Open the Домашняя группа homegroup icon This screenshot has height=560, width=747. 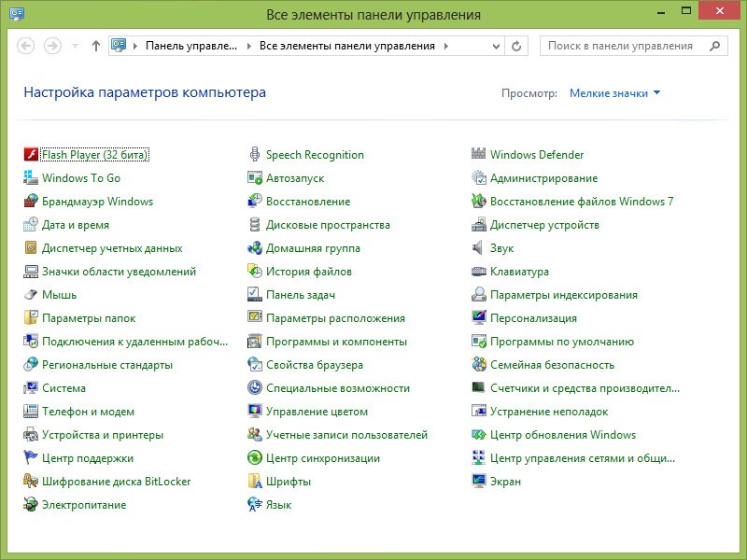[255, 247]
